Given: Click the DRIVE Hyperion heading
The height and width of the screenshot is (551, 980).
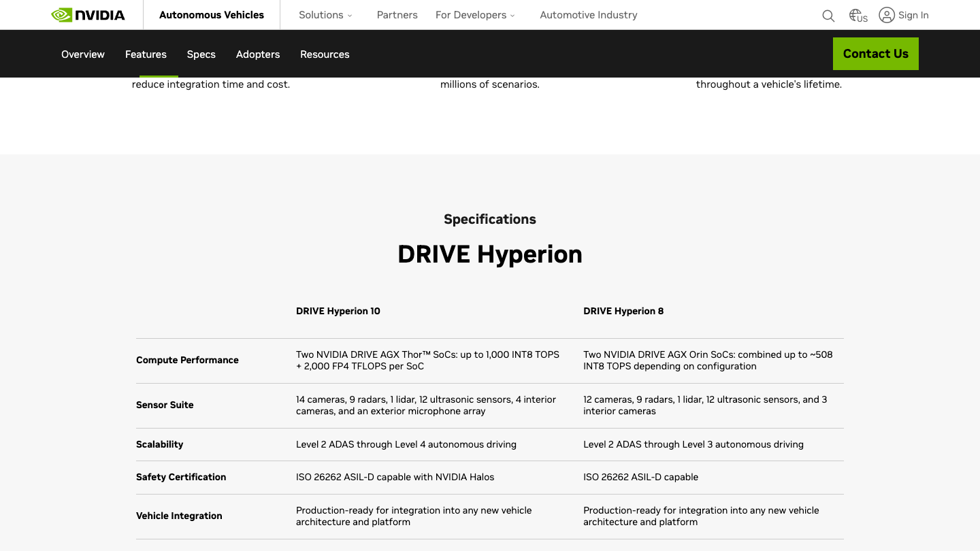Looking at the screenshot, I should click(490, 254).
